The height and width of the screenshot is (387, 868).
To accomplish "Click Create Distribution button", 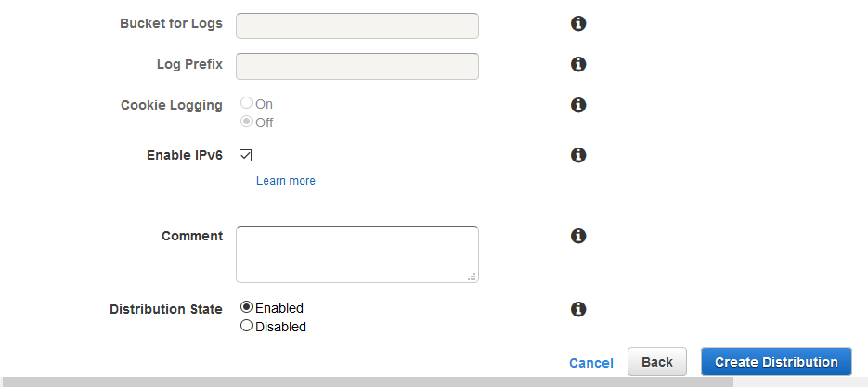I will pos(776,362).
